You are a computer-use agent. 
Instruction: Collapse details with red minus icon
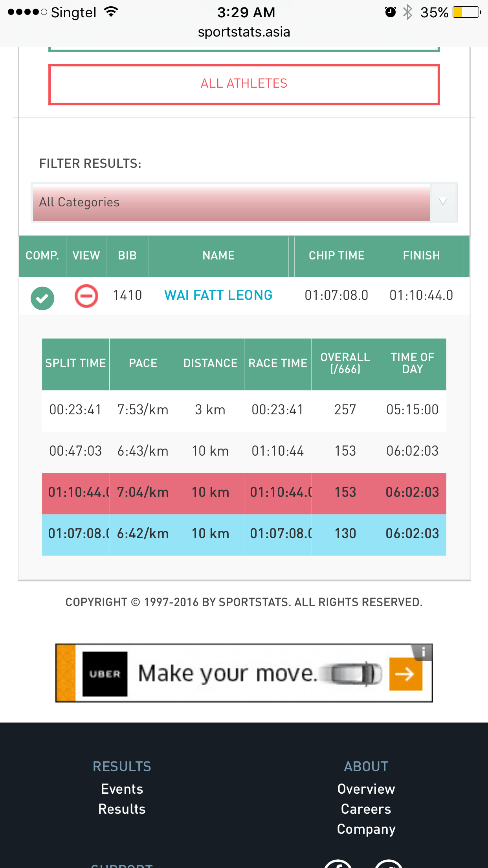point(86,296)
